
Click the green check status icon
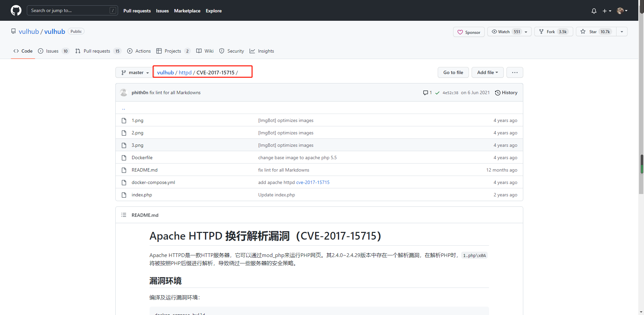tap(437, 93)
